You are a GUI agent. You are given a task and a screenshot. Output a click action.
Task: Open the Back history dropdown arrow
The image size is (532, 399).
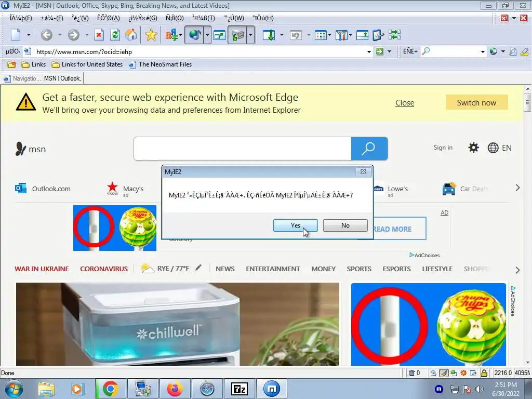(60, 35)
